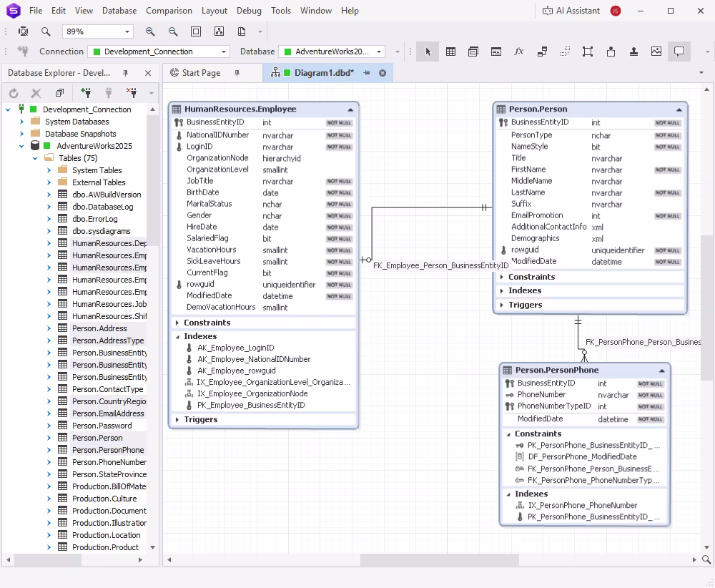Click the collapse all nodes icon
This screenshot has width=715, height=588.
coord(59,93)
